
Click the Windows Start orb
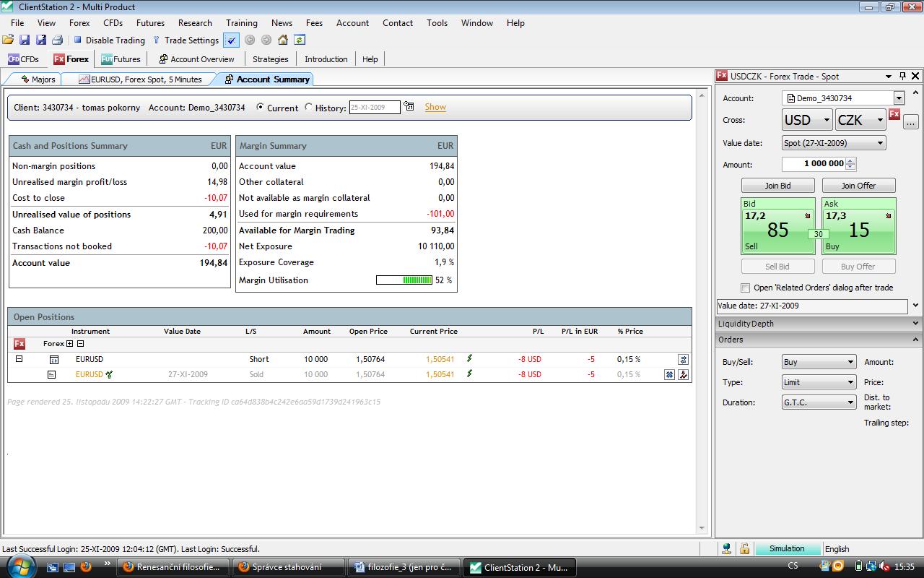[20, 566]
